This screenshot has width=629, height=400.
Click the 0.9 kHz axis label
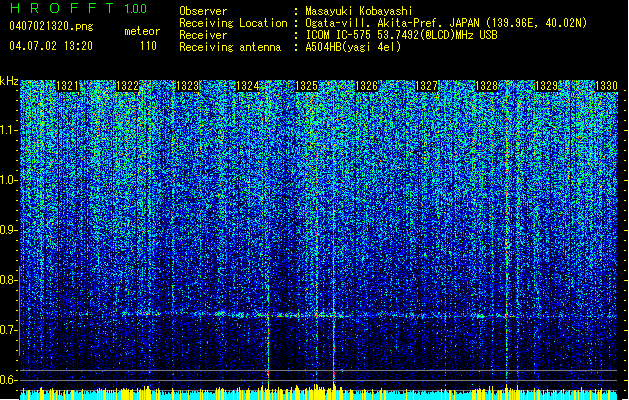tap(9, 230)
